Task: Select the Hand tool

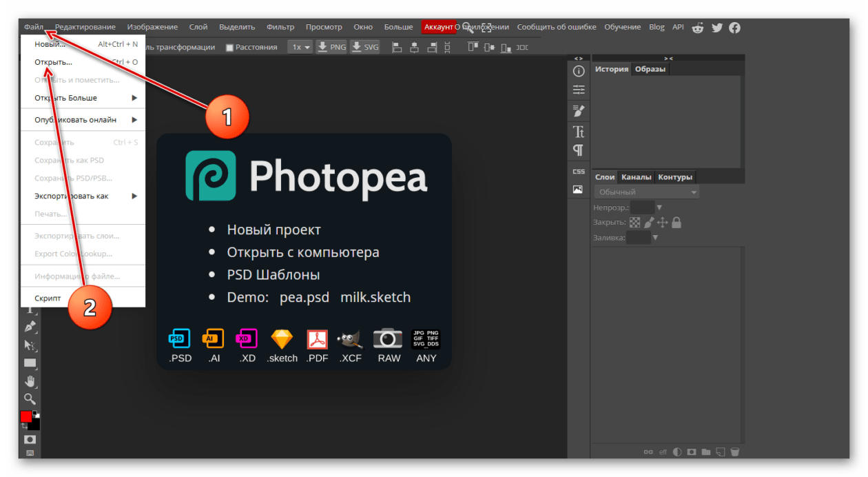Action: [30, 380]
